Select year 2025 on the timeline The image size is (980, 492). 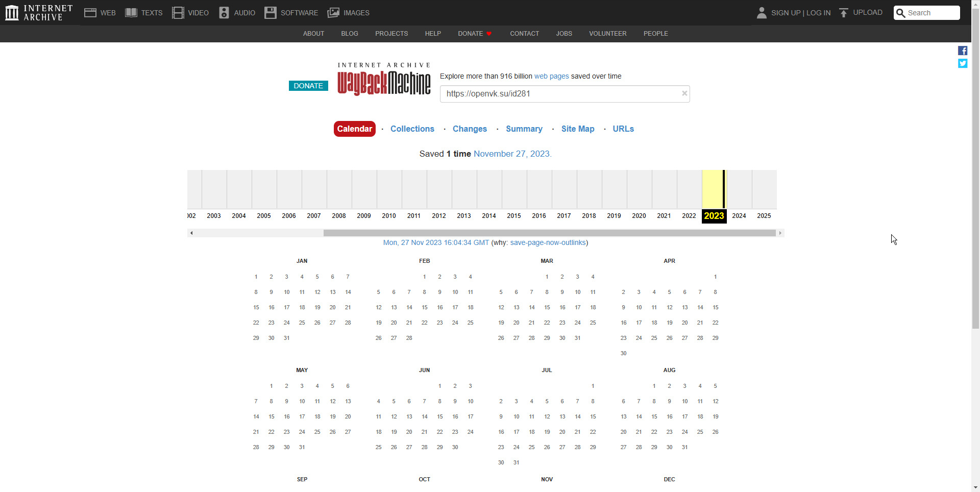point(764,216)
